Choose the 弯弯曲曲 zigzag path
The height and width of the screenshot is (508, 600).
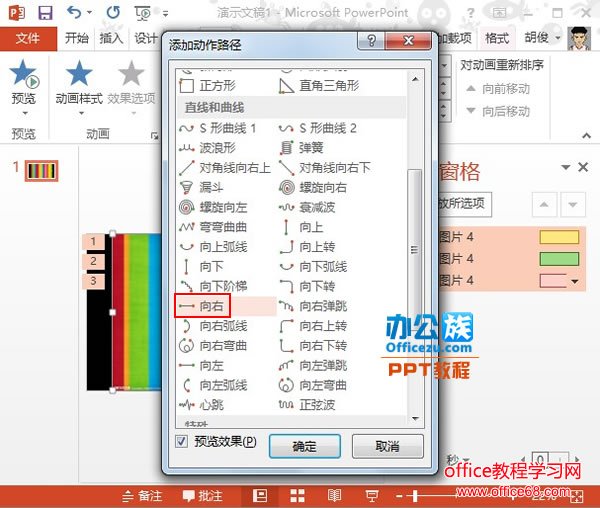coord(214,227)
